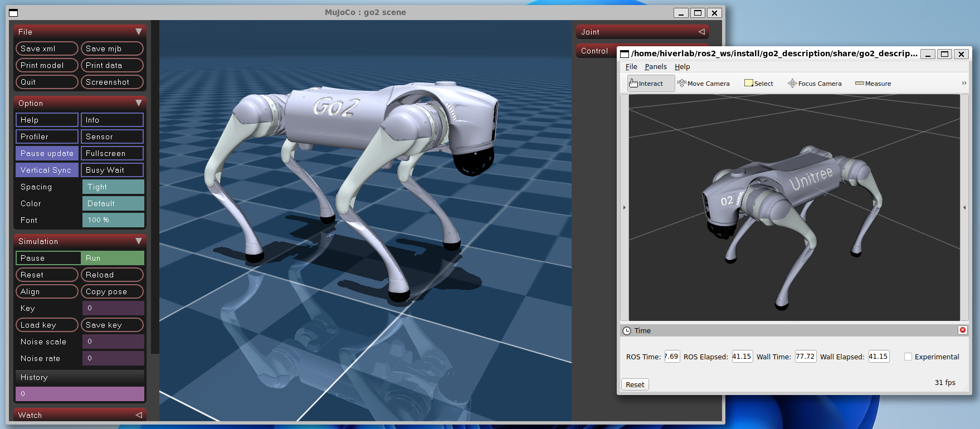Change Spacing from Tight
Screen dimensions: 980x429
click(113, 187)
